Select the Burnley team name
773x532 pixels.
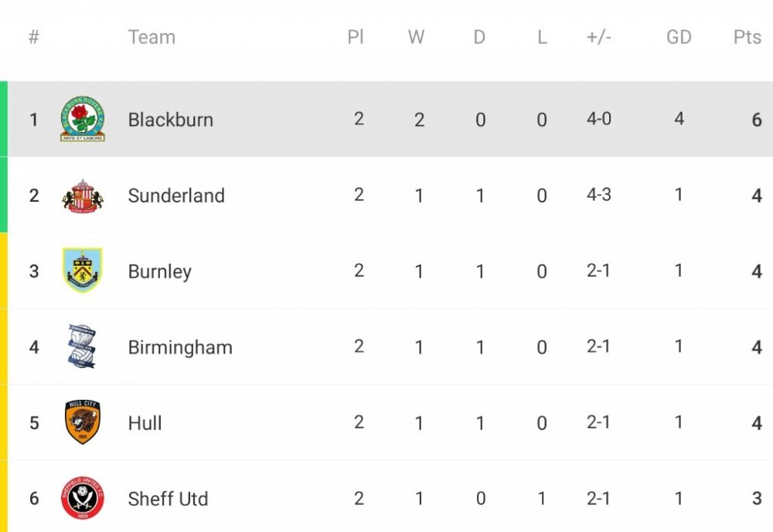tap(159, 272)
